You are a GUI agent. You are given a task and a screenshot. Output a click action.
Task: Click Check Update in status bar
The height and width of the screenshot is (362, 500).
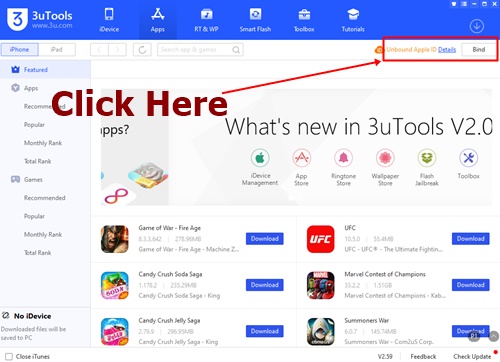point(472,356)
